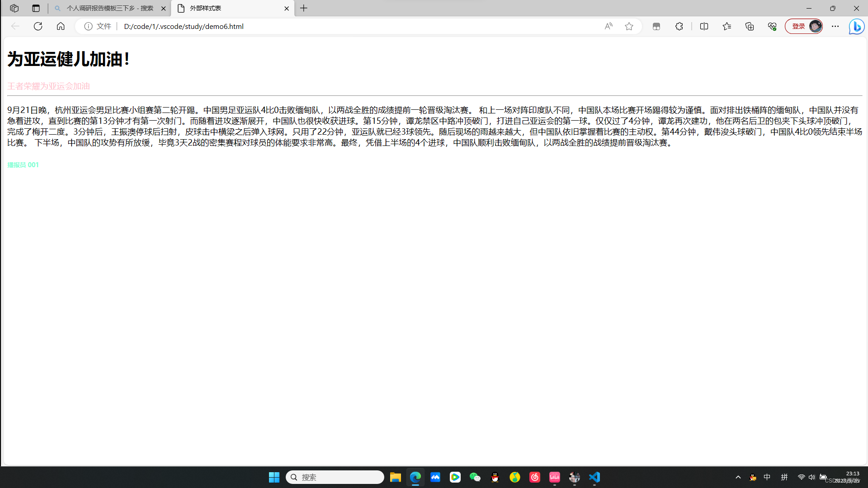
Task: Click the Windows search box
Action: (335, 477)
